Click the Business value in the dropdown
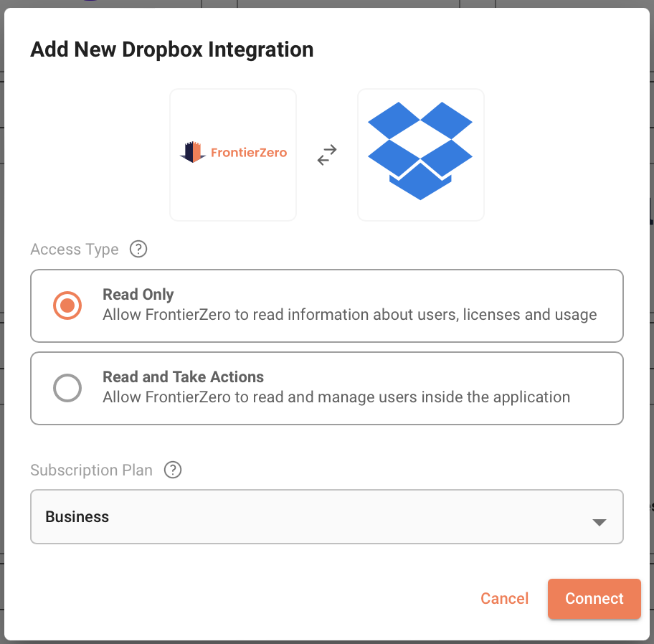 pos(77,517)
